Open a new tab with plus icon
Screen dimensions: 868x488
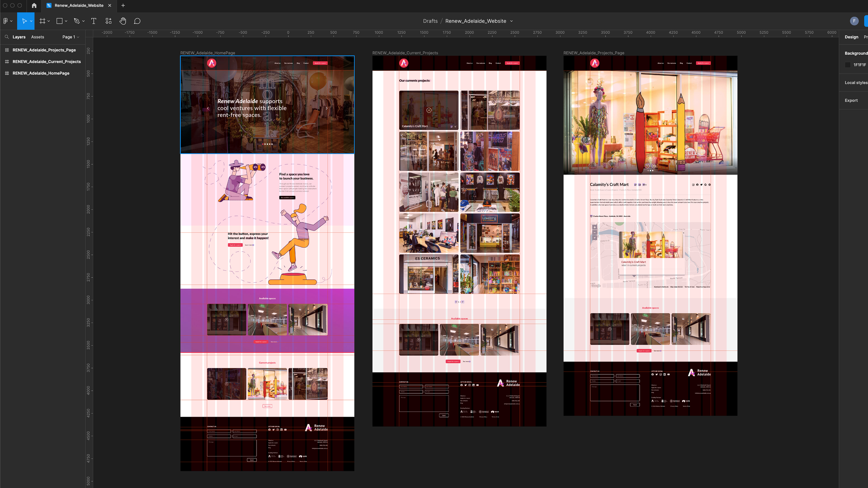(123, 5)
